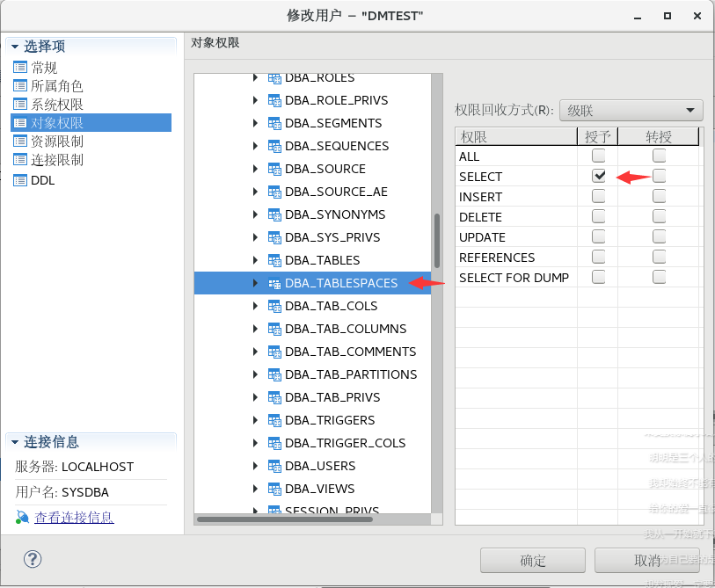Expand the DBA_ROLE_PRIVS tree node
715x588 pixels.
[x=255, y=100]
